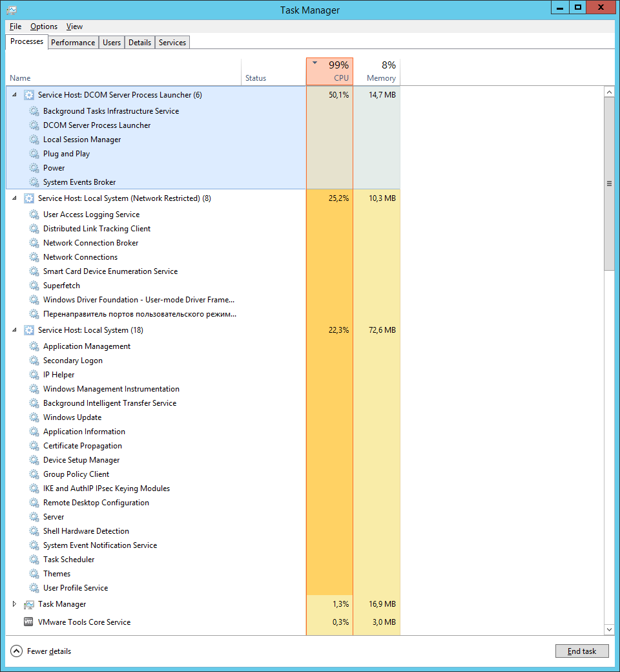620x672 pixels.
Task: Click gear icon beside Power service
Action: coord(34,167)
